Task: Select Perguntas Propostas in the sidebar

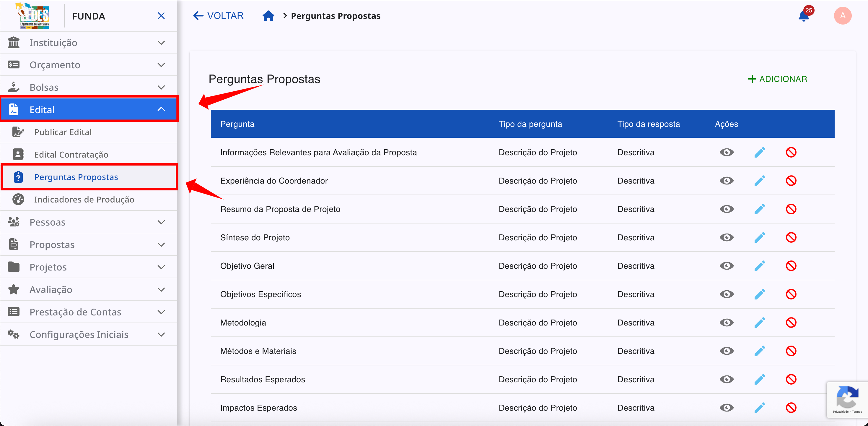Action: click(76, 177)
